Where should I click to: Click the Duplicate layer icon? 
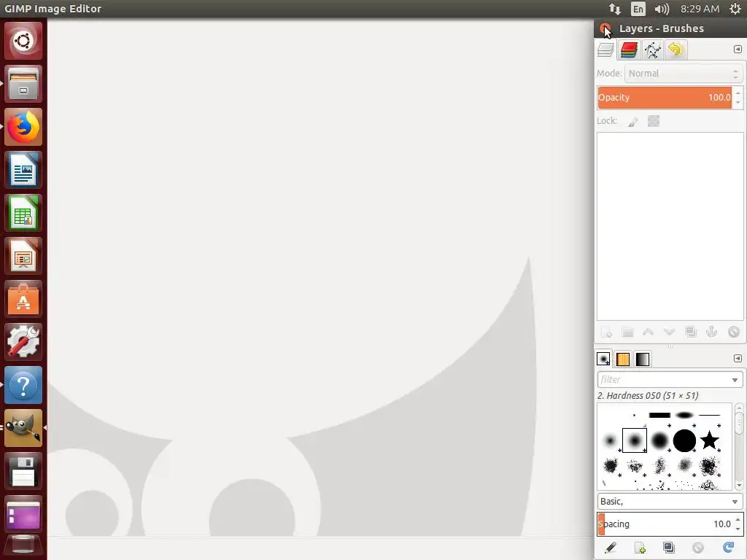coord(691,332)
